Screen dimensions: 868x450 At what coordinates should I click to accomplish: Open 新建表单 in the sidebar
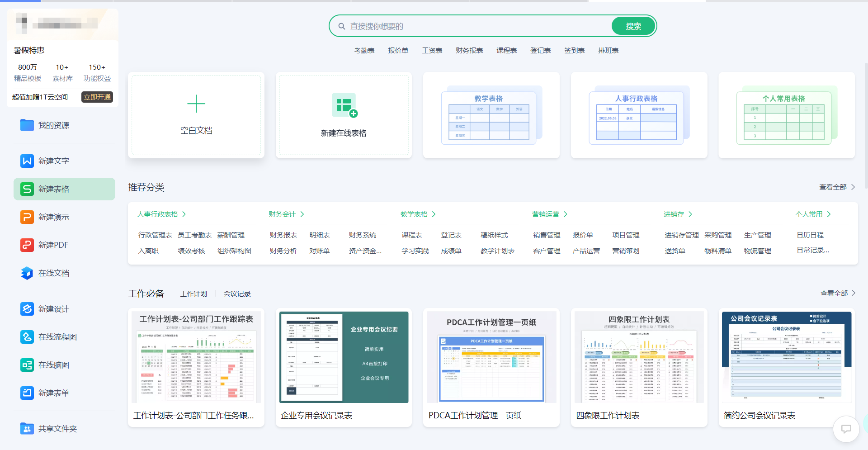point(54,393)
